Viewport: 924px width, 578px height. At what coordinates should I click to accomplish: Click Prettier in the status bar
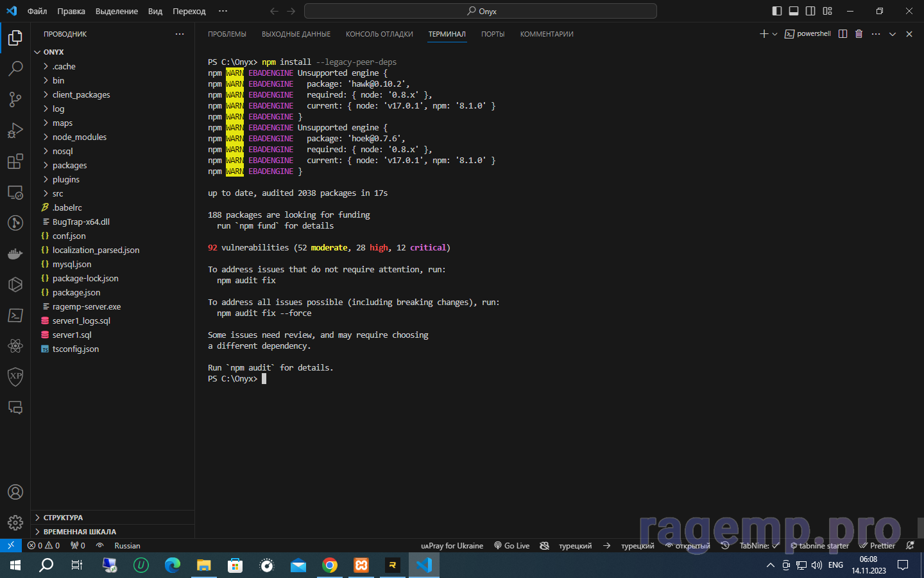(x=877, y=546)
